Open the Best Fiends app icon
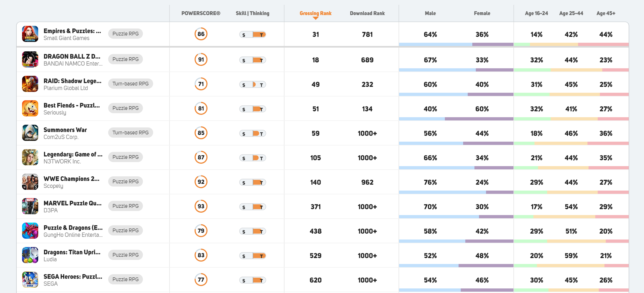Image resolution: width=644 pixels, height=293 pixels. 30,108
